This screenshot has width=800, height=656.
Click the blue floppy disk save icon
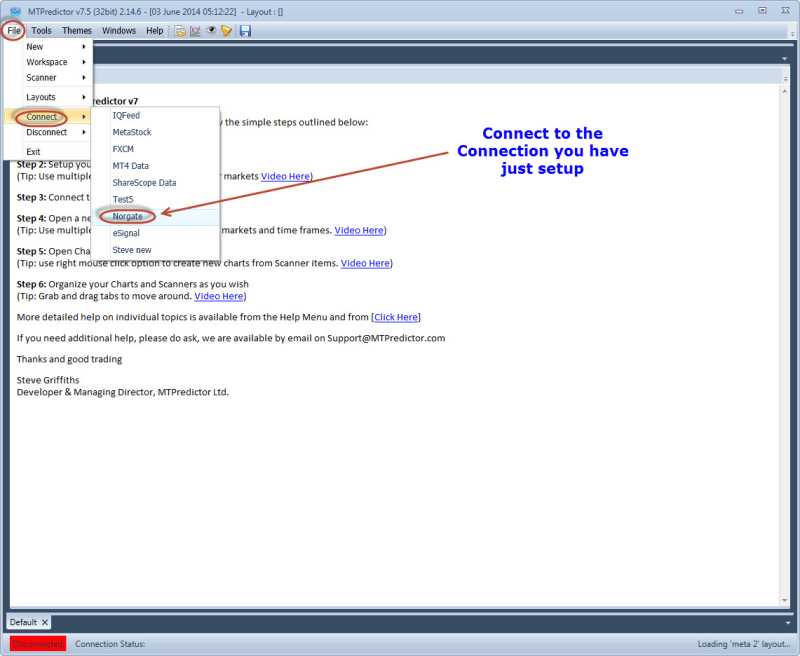245,31
